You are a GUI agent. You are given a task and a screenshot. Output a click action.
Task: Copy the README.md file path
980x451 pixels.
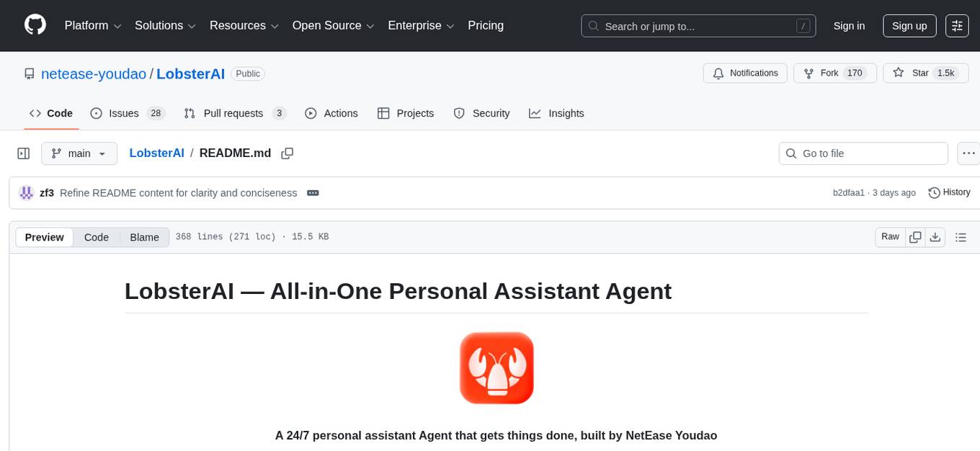[287, 153]
